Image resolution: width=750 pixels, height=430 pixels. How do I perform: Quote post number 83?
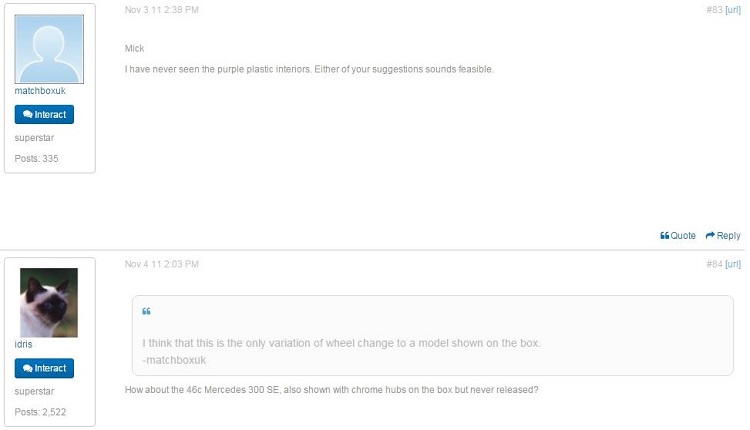[x=678, y=236]
